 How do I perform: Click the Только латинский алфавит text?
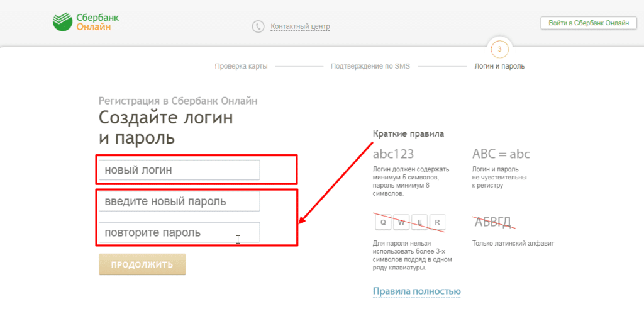coord(513,244)
